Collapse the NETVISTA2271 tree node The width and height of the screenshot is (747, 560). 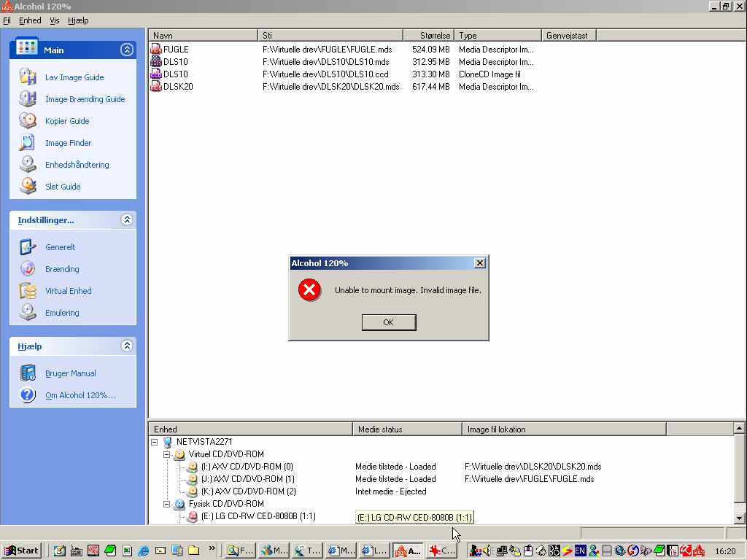tap(155, 442)
